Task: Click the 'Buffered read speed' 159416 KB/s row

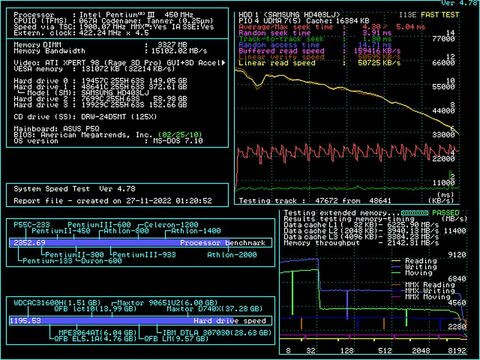Action: pyautogui.click(x=319, y=51)
